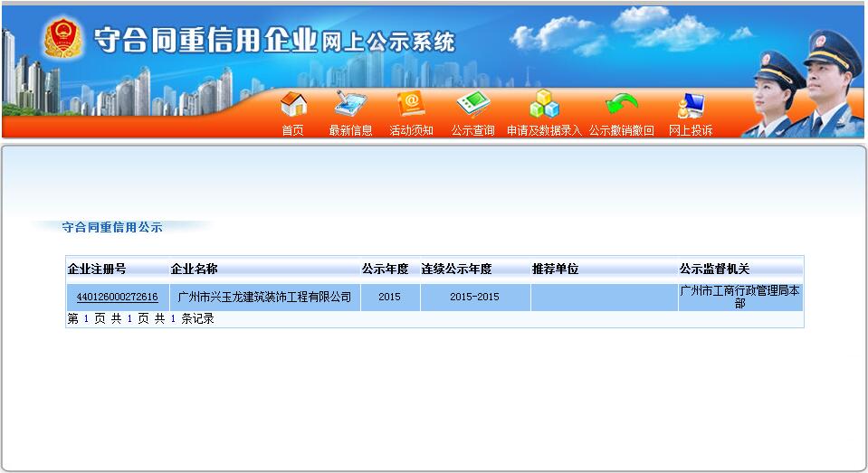The image size is (868, 473).
Task: Click 申请及数据录入 menu label
Action: (x=544, y=130)
